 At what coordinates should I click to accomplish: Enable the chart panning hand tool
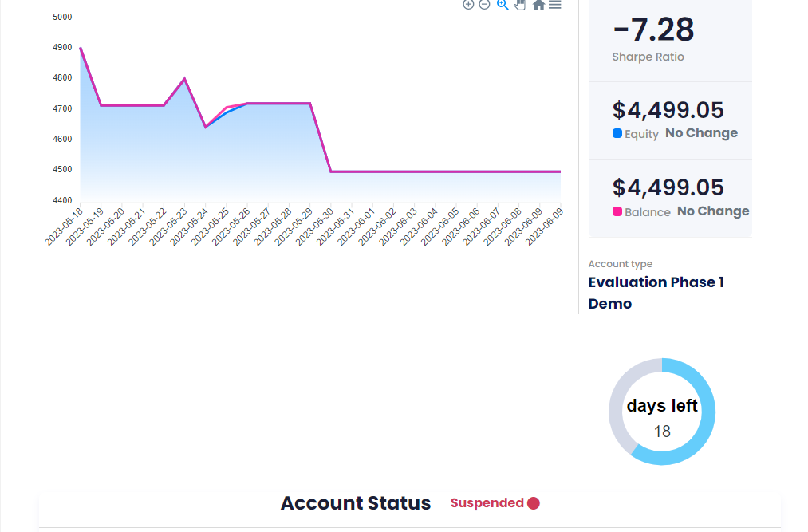point(520,5)
